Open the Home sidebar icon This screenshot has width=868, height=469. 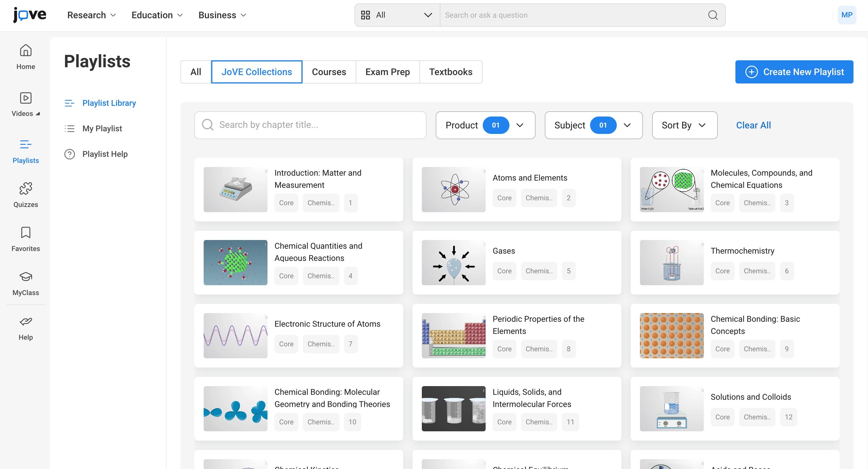coord(26,50)
